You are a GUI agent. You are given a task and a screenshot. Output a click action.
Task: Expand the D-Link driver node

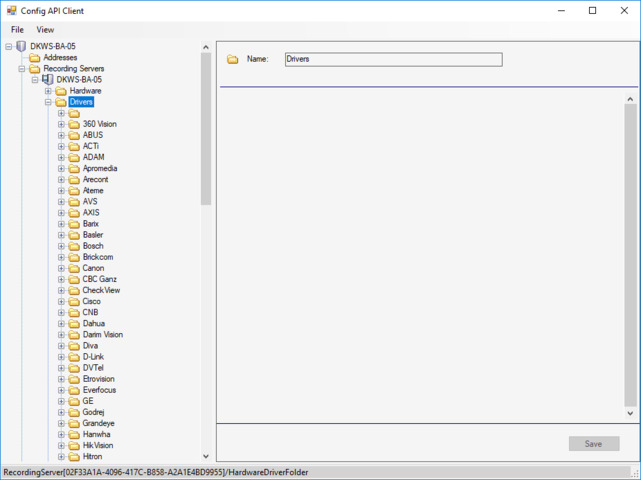61,357
